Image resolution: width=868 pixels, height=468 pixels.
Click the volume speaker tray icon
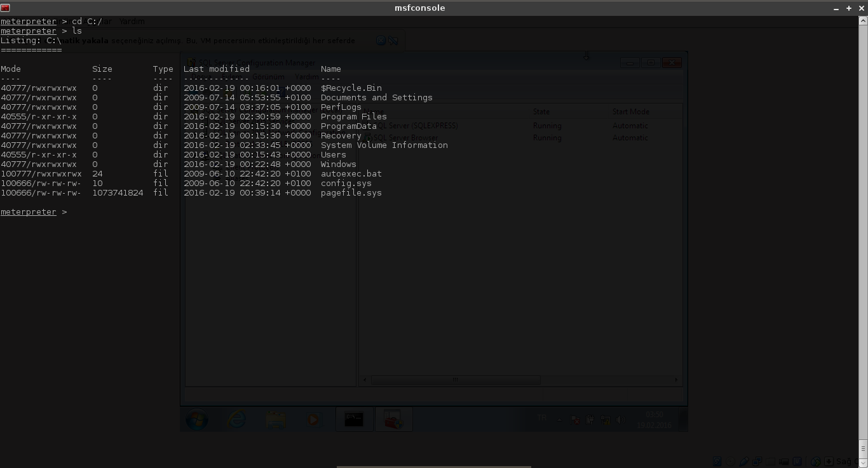621,420
